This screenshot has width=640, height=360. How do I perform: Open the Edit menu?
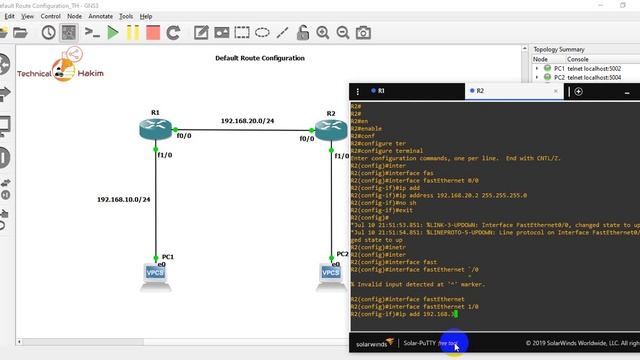(9, 16)
